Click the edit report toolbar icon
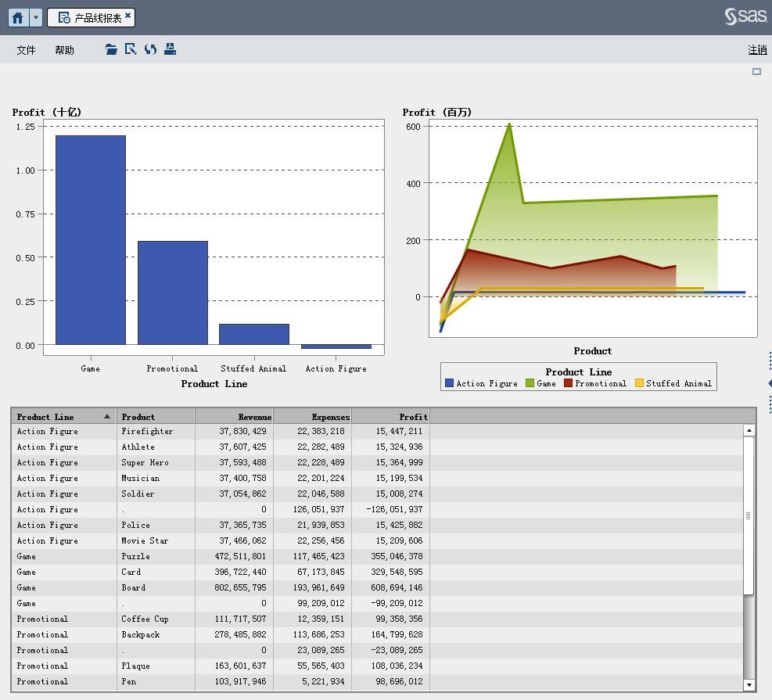The image size is (772, 700). click(131, 49)
